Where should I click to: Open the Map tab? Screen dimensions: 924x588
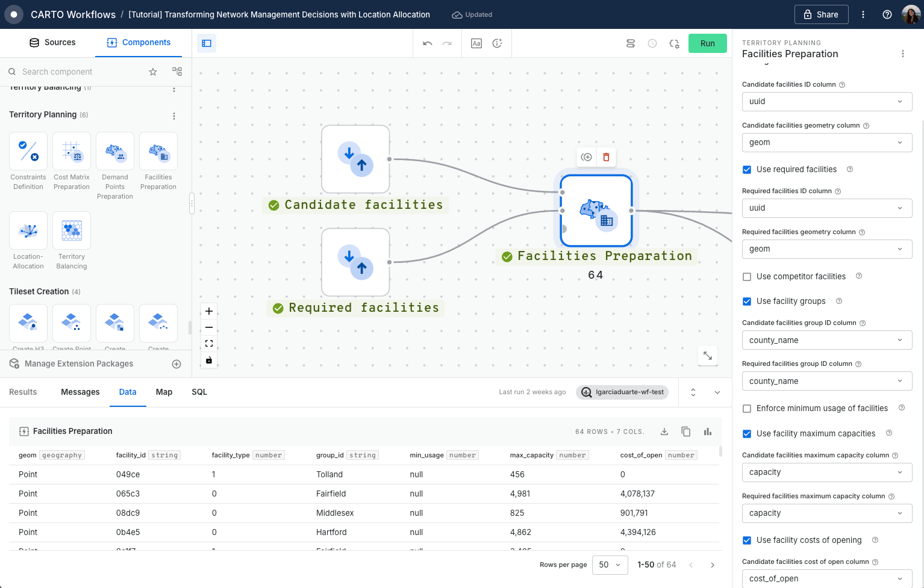(x=164, y=392)
